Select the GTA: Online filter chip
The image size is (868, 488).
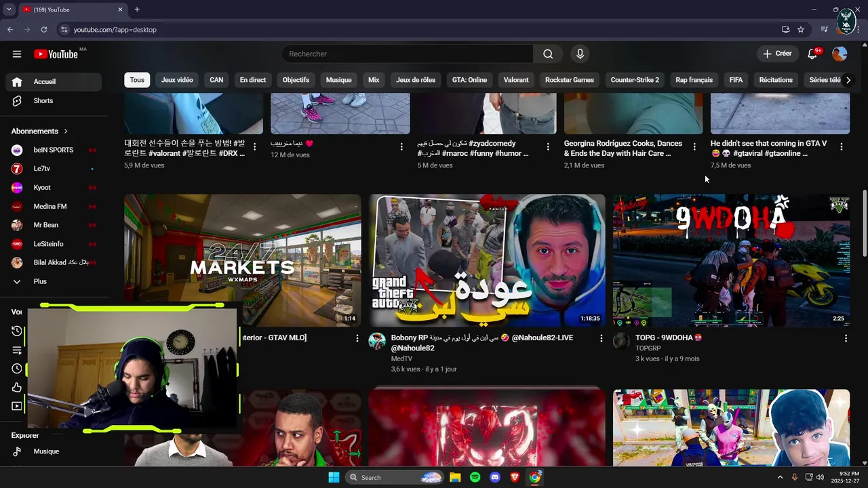tap(469, 80)
